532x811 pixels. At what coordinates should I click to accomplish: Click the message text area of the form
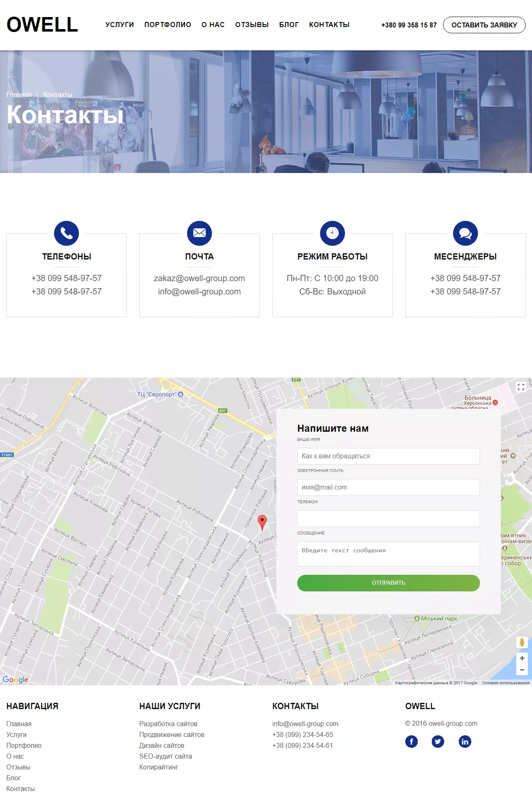[389, 554]
